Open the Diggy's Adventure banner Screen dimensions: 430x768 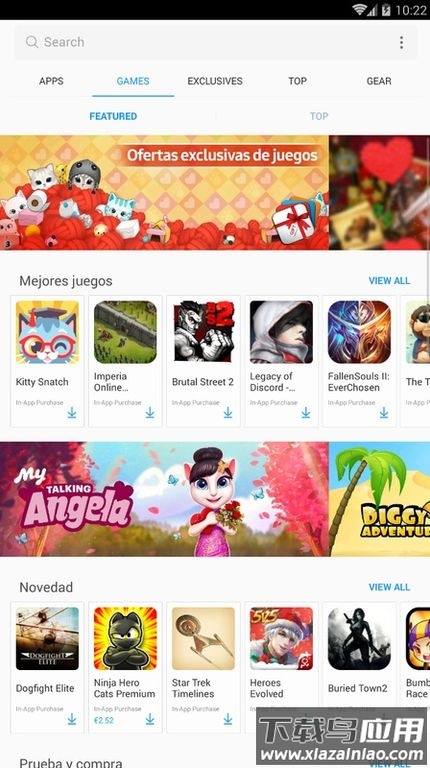click(x=380, y=499)
